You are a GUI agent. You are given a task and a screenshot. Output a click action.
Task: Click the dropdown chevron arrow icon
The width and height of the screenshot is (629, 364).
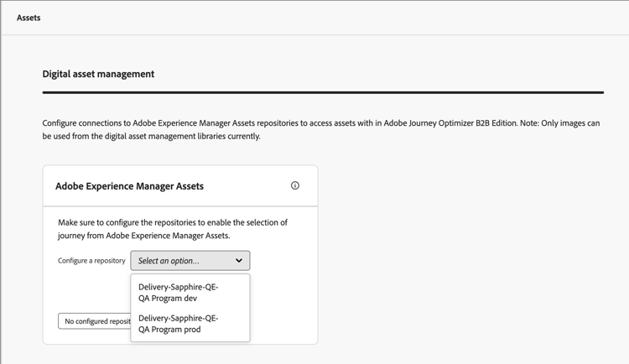tap(239, 261)
